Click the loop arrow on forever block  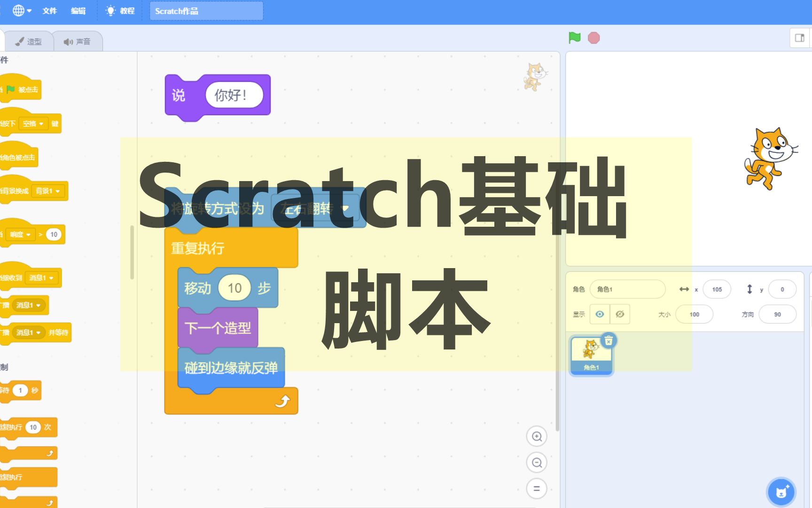[x=282, y=401]
